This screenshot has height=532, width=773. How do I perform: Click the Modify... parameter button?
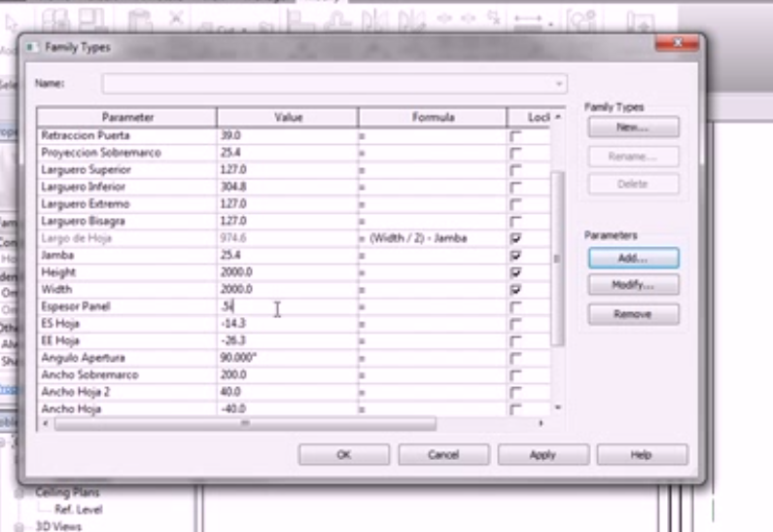pos(634,285)
